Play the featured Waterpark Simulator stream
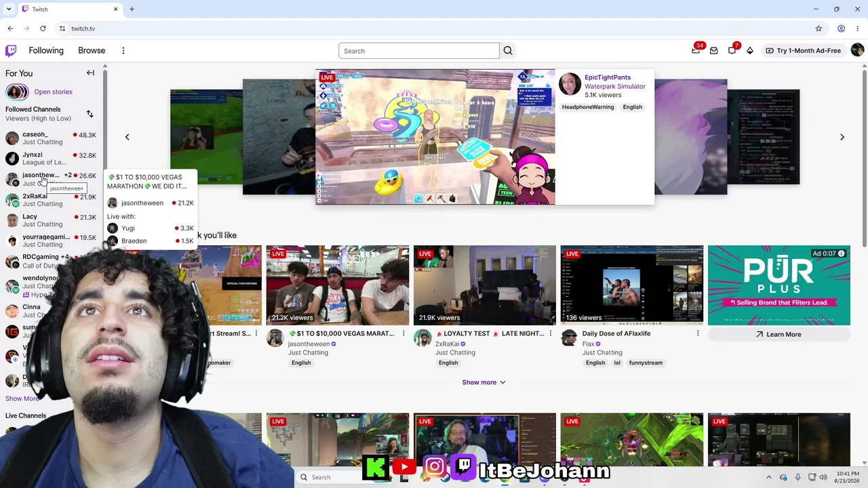This screenshot has height=488, width=868. [x=435, y=137]
